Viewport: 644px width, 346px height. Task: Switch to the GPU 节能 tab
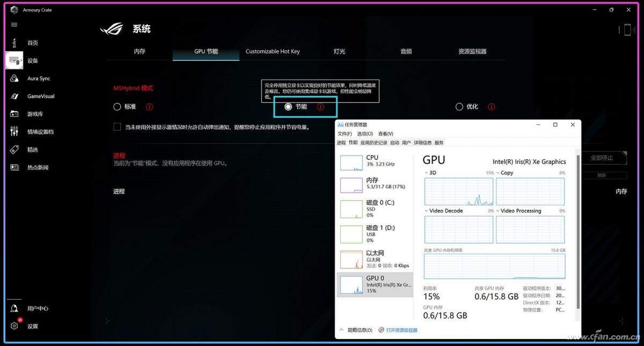[x=206, y=51]
